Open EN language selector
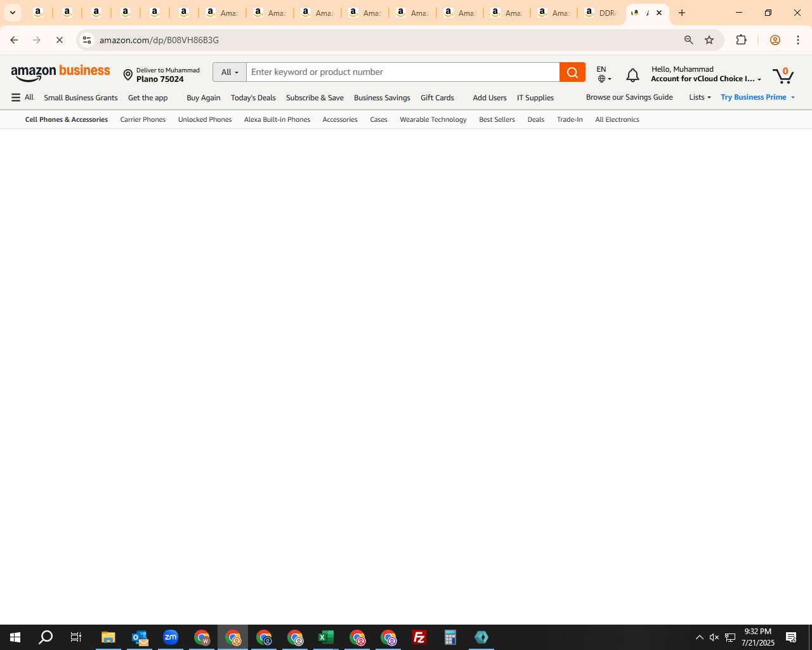This screenshot has height=650, width=812. pyautogui.click(x=604, y=74)
